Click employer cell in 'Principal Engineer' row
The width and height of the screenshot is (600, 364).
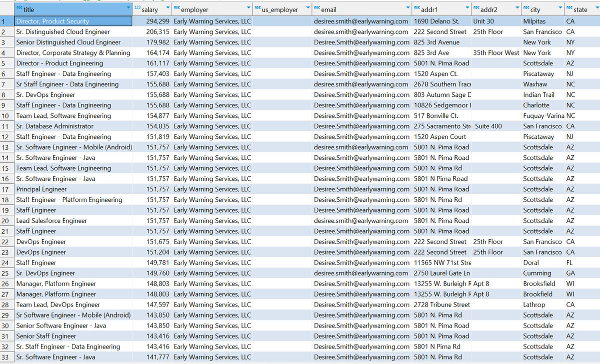[x=212, y=189]
